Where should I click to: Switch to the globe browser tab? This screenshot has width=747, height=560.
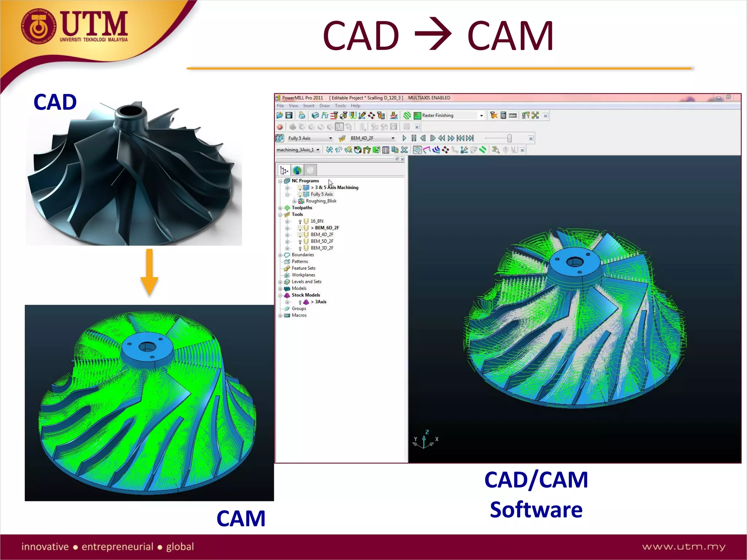[x=297, y=170]
